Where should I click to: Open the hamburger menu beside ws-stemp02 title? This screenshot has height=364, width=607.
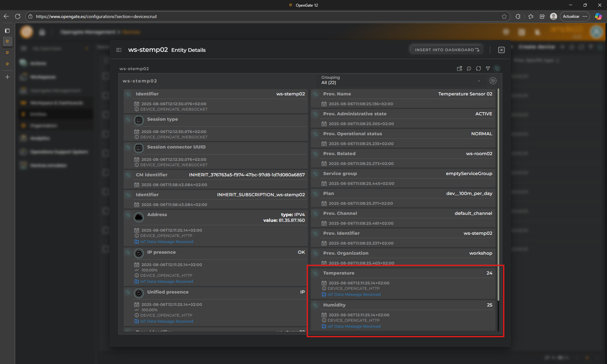(x=119, y=50)
